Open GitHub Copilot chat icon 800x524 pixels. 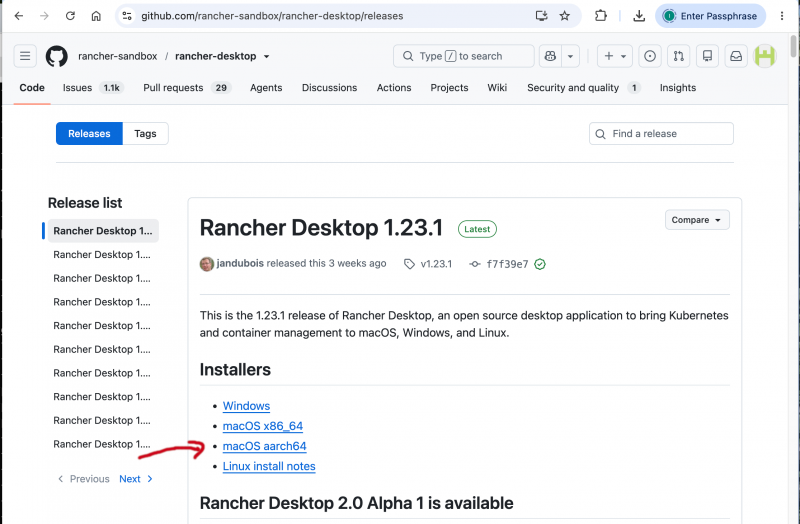point(550,56)
